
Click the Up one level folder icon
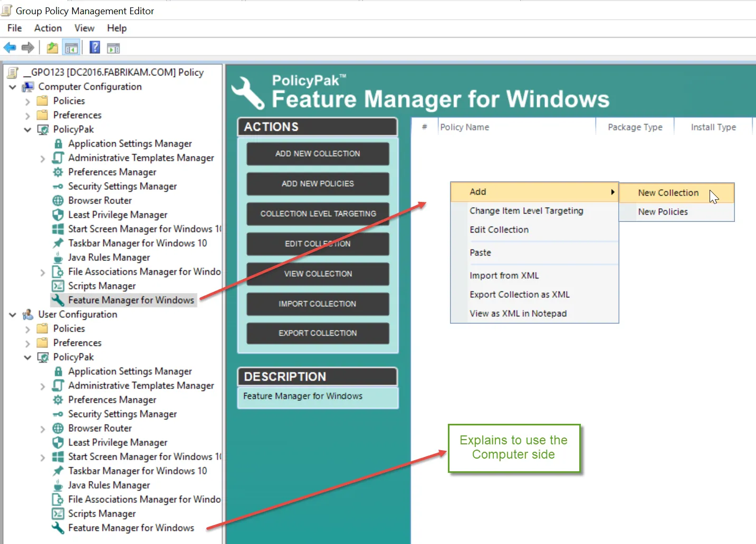[52, 48]
